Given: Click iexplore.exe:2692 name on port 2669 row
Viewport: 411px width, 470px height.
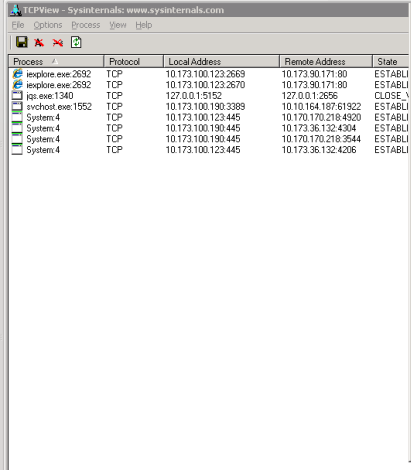Looking at the screenshot, I should tap(59, 74).
